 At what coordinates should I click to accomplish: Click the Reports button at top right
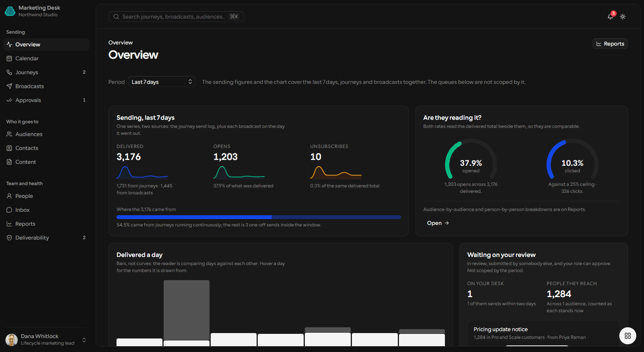pyautogui.click(x=610, y=44)
